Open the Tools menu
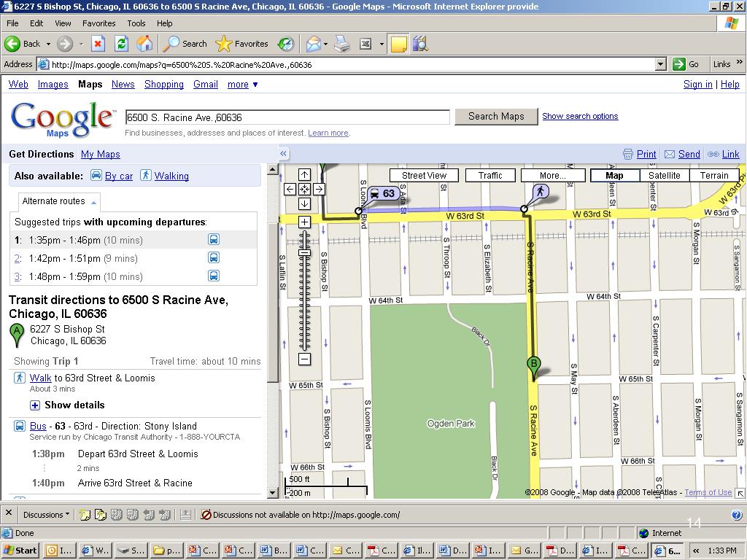 (136, 23)
